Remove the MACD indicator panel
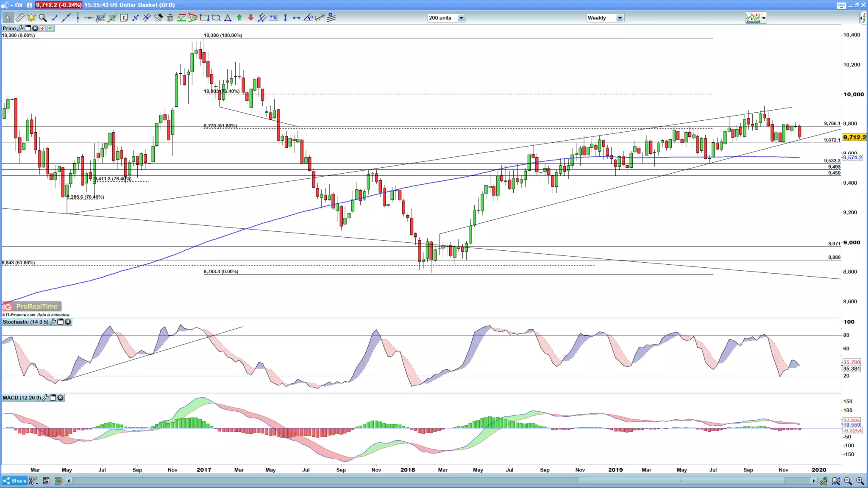The image size is (868, 488). 60,398
